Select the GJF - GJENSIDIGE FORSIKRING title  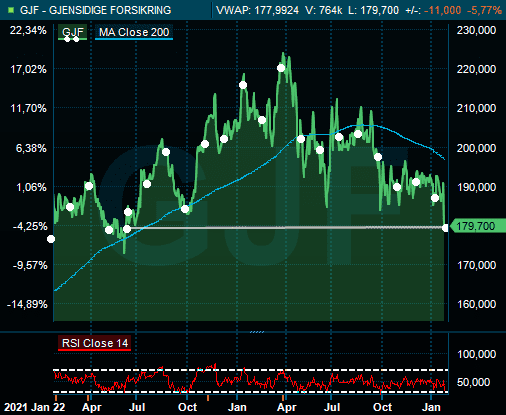[x=95, y=10]
